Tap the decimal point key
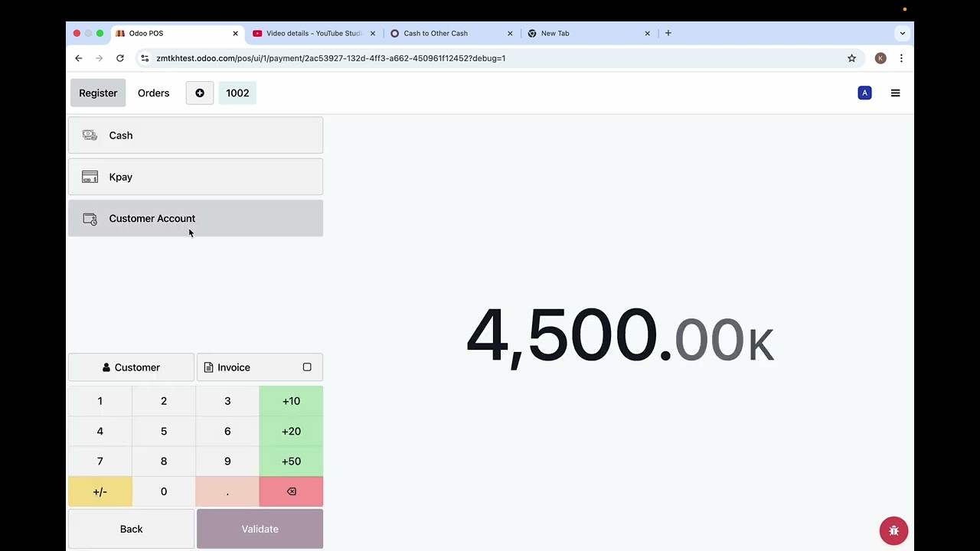The width and height of the screenshot is (980, 551). click(227, 491)
